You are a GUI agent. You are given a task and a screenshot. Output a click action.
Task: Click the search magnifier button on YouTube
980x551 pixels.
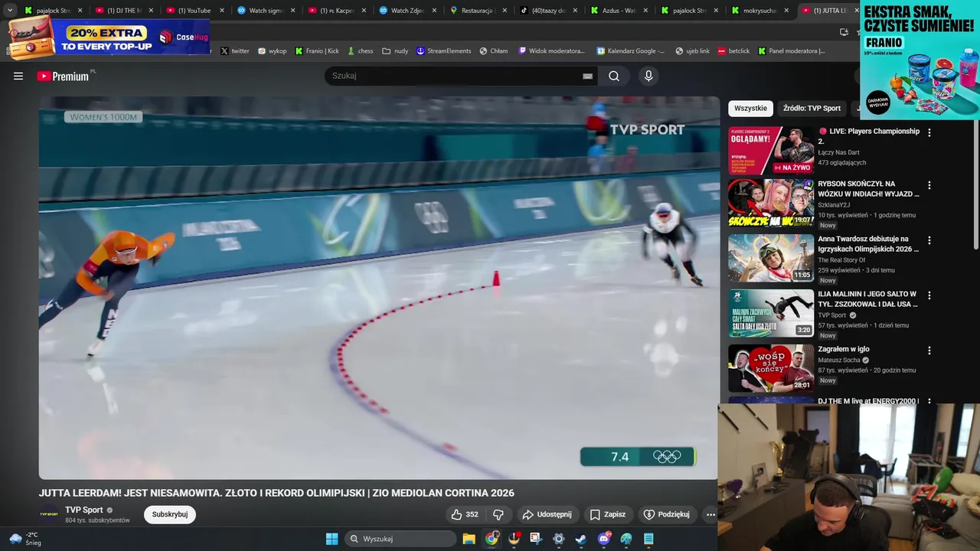(614, 76)
